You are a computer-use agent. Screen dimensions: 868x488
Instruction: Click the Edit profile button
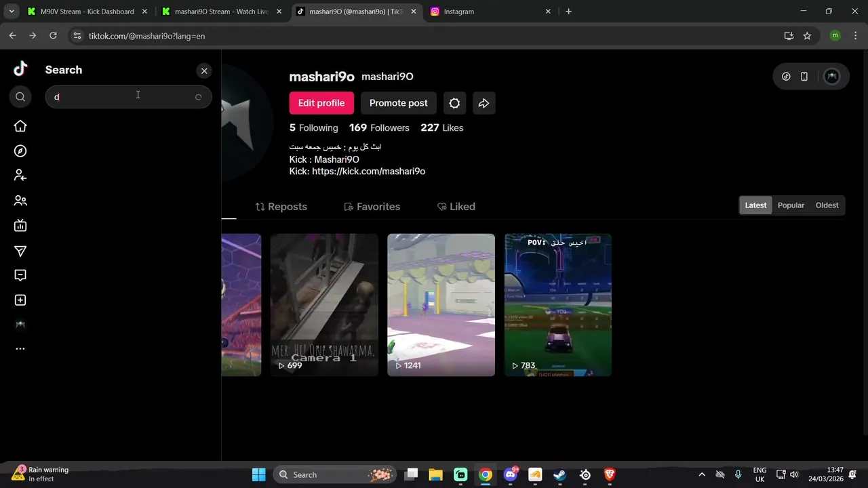[321, 103]
